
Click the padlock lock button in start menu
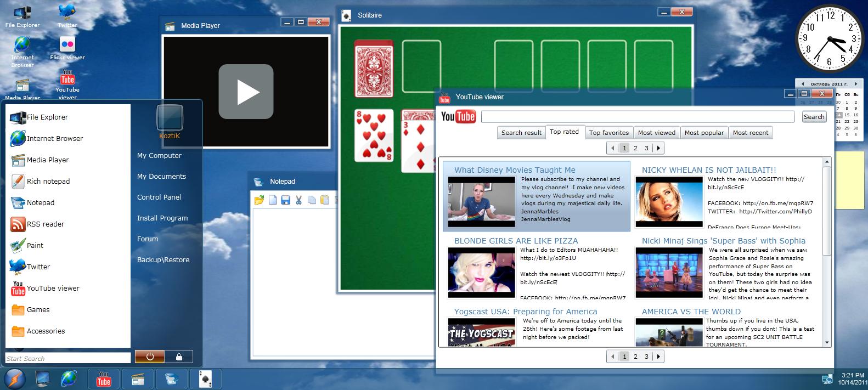click(179, 357)
